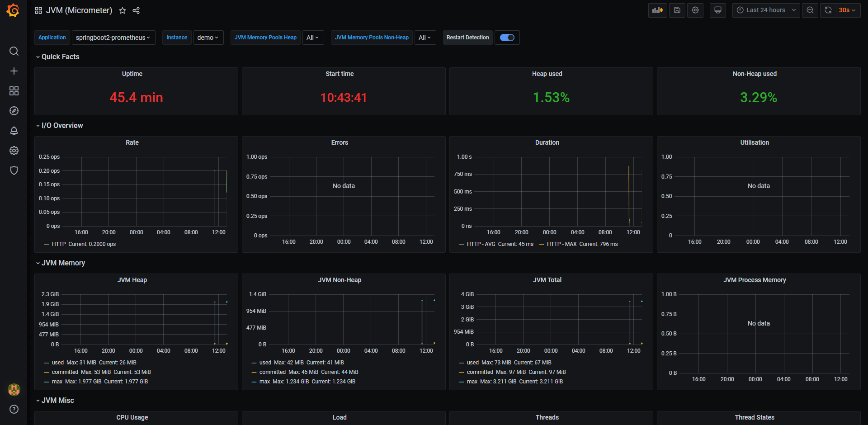
Task: Open the springboot2-prometheus application dropdown
Action: point(113,38)
